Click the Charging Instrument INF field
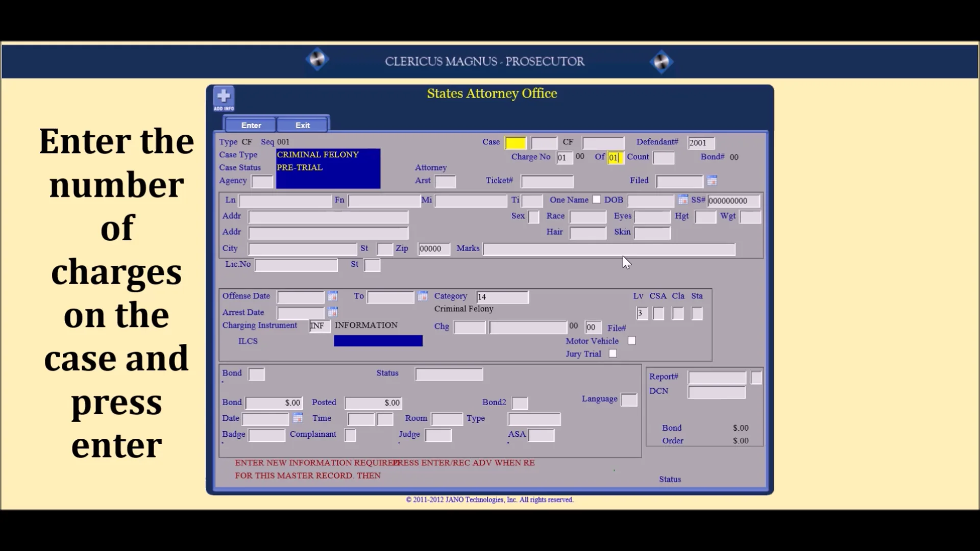The width and height of the screenshot is (980, 551). (318, 325)
